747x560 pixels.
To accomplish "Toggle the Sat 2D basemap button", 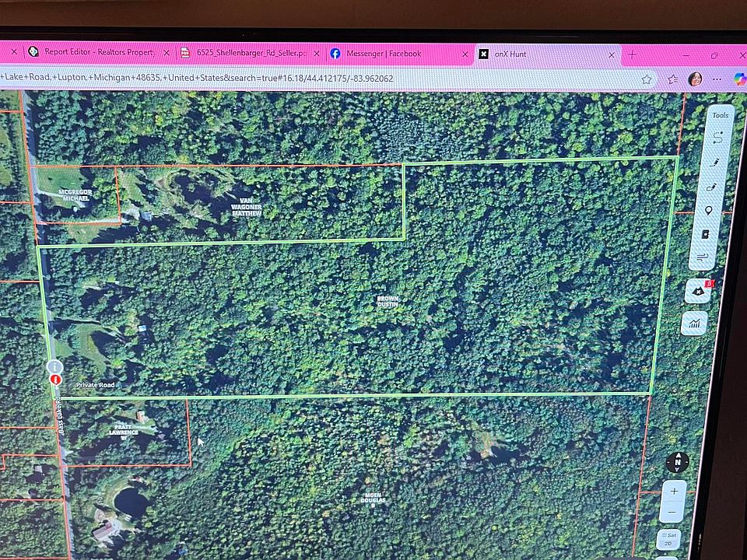I will (668, 541).
